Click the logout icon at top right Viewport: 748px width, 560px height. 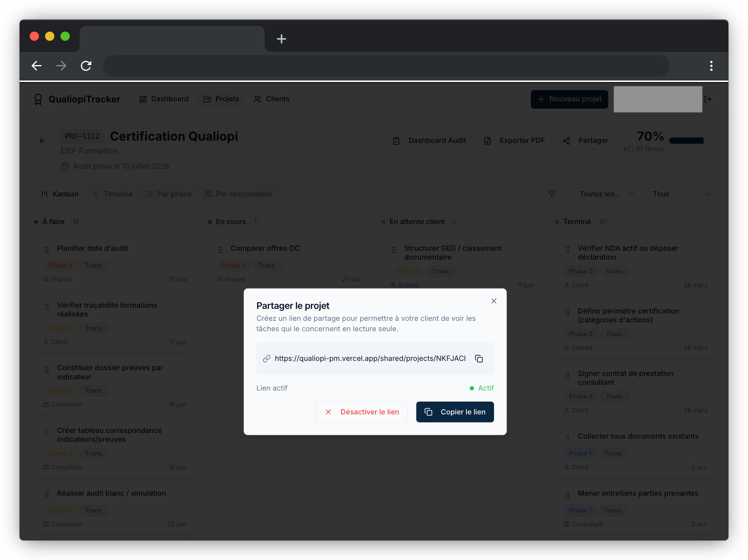point(708,99)
